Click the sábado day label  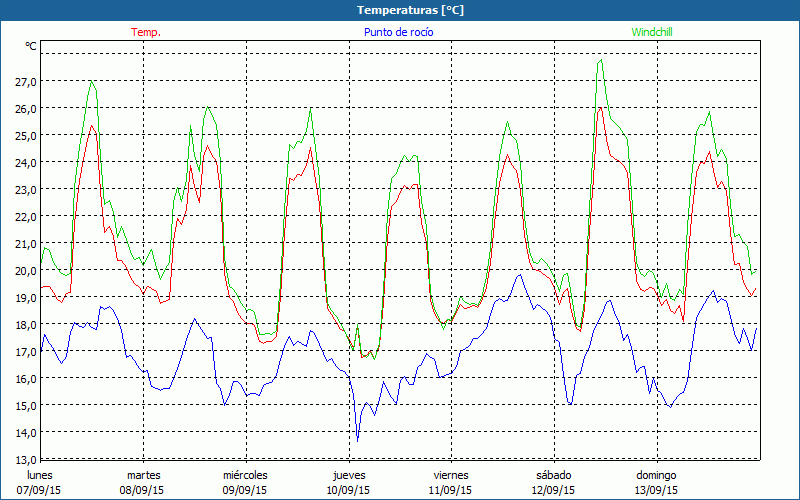(x=554, y=475)
